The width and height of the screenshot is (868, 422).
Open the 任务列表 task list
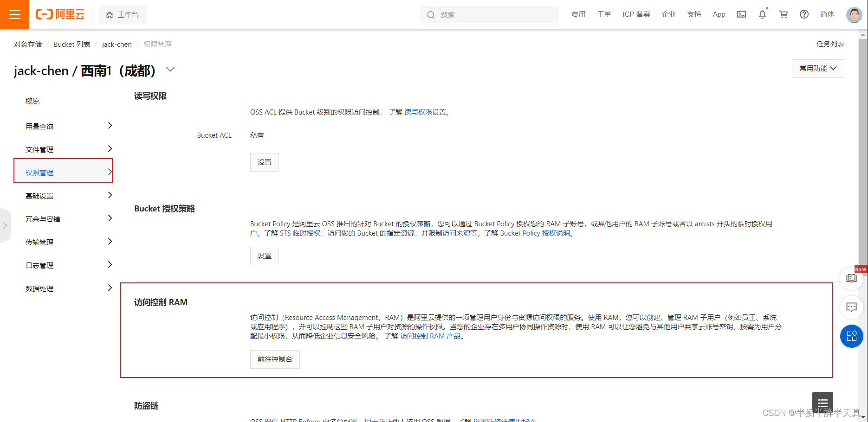[830, 44]
